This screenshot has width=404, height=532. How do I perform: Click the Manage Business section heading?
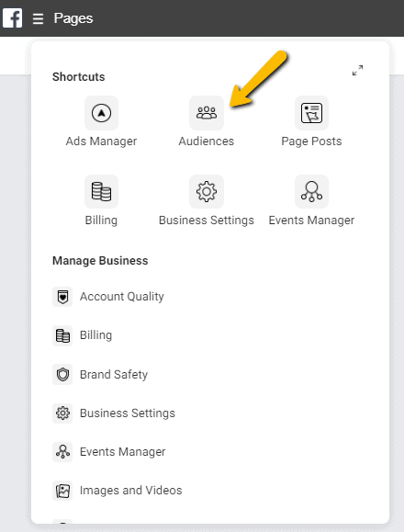(100, 261)
